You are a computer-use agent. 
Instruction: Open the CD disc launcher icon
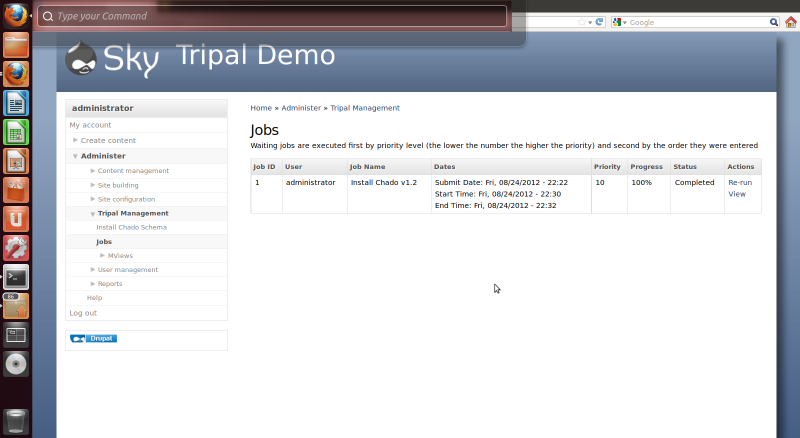coord(16,364)
